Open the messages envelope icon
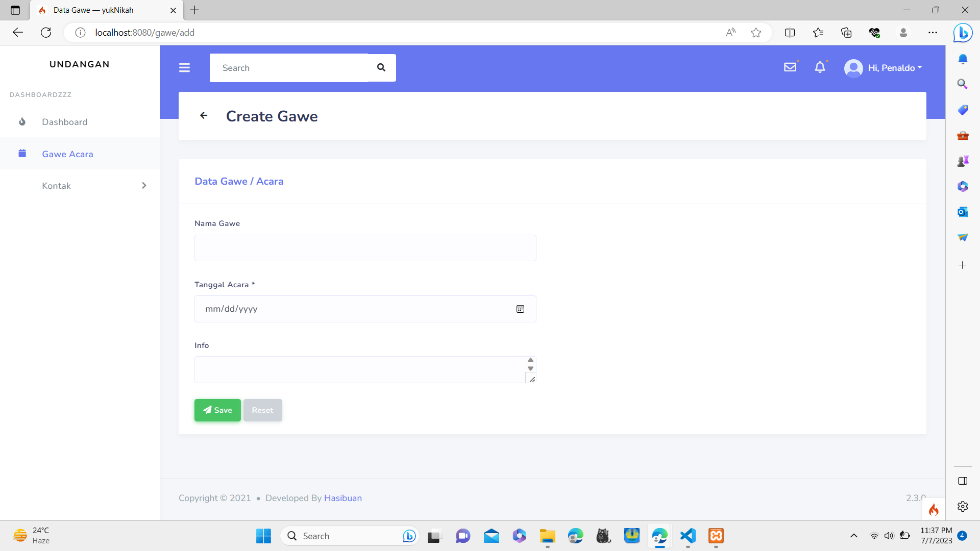980x551 pixels. [x=790, y=66]
